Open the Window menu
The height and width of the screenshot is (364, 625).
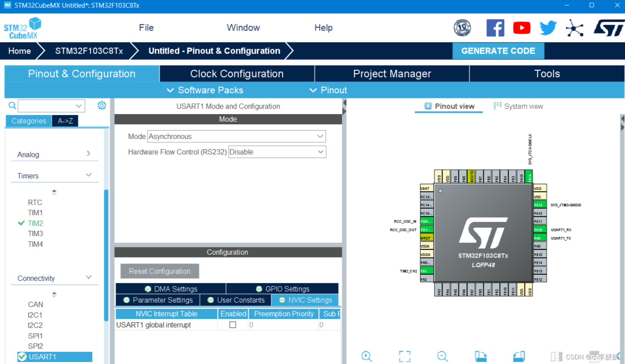point(243,28)
